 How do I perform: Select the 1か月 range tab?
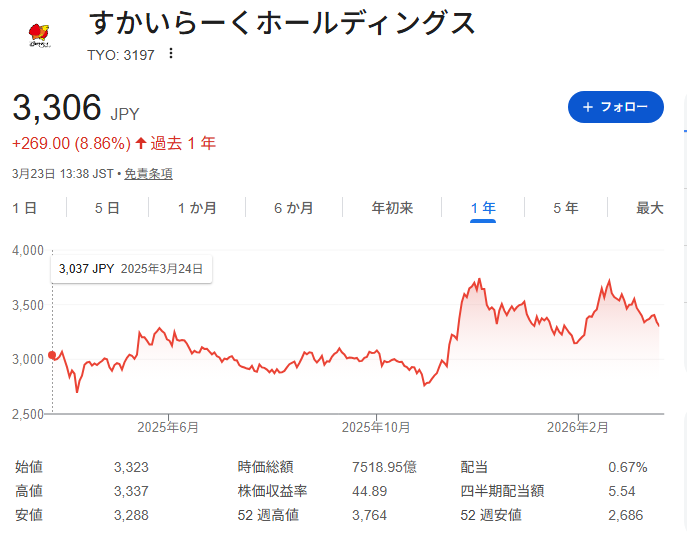197,208
